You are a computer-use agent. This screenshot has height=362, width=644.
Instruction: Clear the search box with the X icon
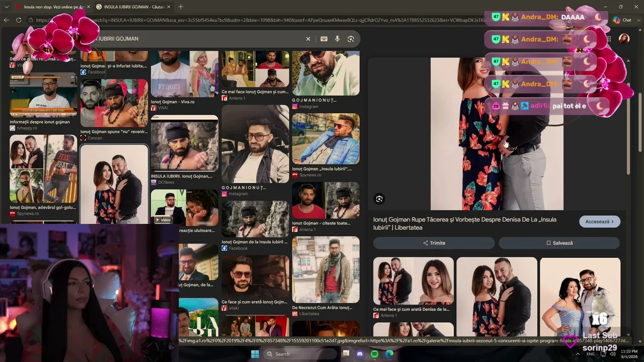click(x=308, y=39)
